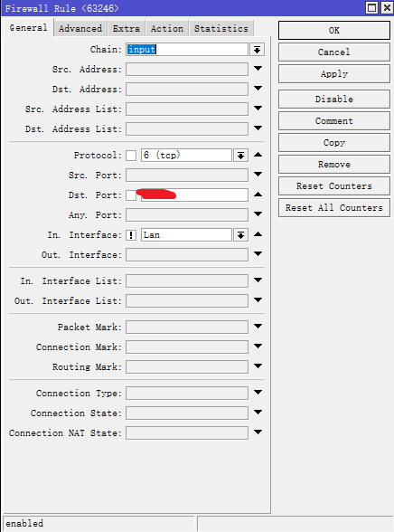Click the Reset All Counters button

[334, 208]
